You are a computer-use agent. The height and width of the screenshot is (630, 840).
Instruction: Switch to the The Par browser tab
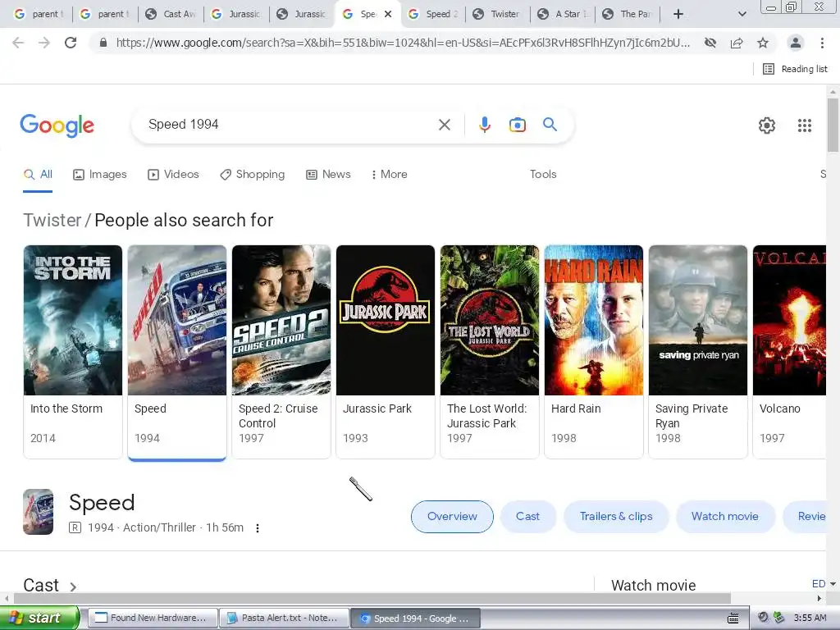628,14
